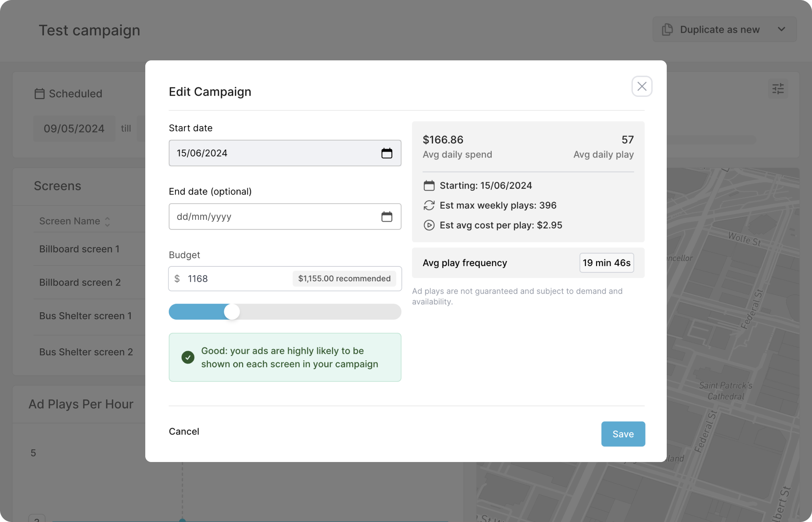Expand the Duplicate as new dropdown chevron
Screen dimensions: 812x522
tap(781, 29)
